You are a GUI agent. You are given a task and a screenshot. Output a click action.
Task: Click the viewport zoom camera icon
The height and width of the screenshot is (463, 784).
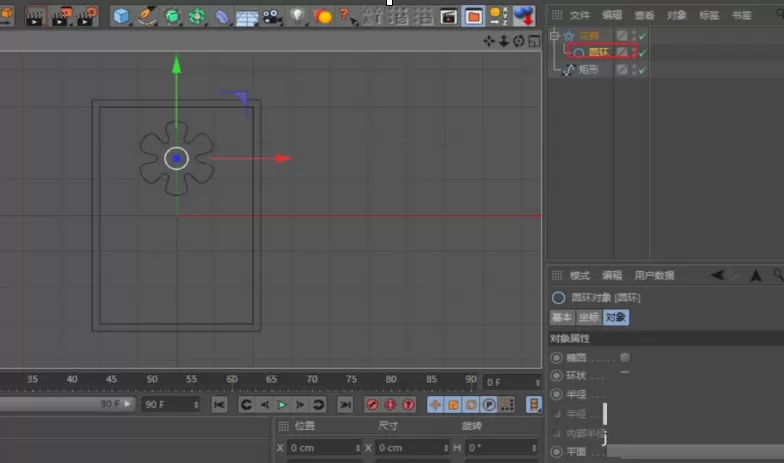click(x=504, y=41)
